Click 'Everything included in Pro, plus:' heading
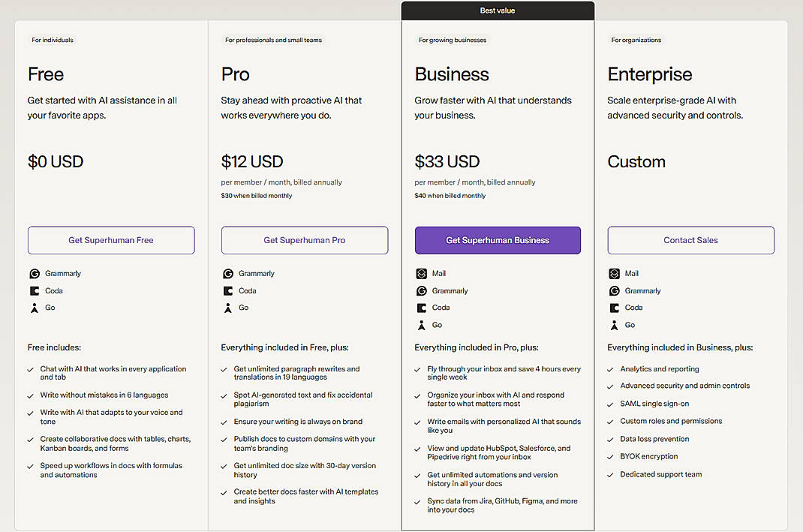Viewport: 803px width, 532px height. pyautogui.click(x=477, y=347)
